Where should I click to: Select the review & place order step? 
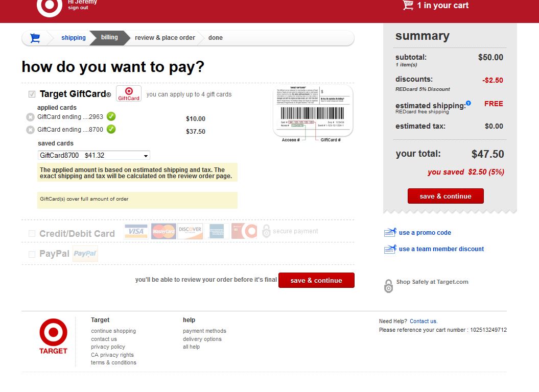(x=165, y=38)
